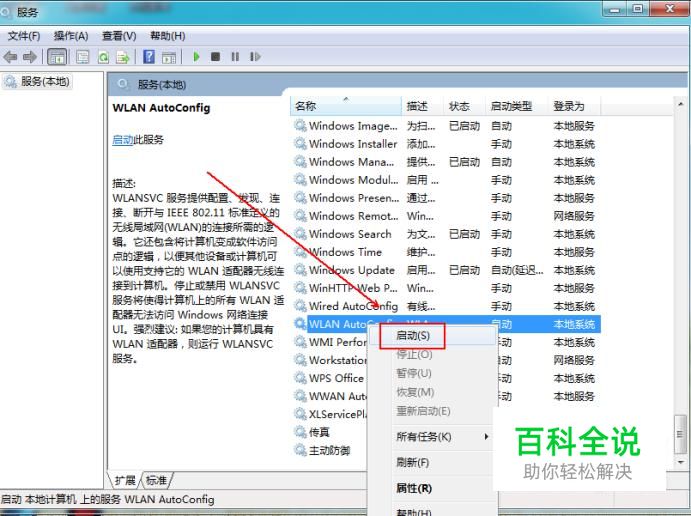Click the 服务(本地) header magnifier icon

click(x=124, y=84)
